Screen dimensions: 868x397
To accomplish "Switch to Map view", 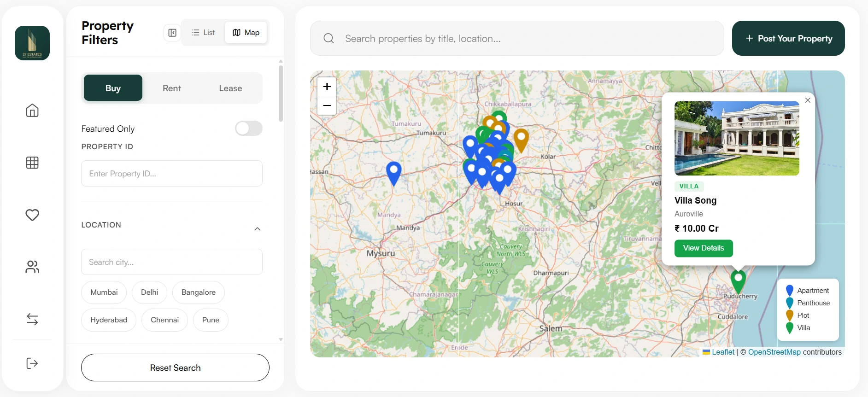I will (x=246, y=33).
